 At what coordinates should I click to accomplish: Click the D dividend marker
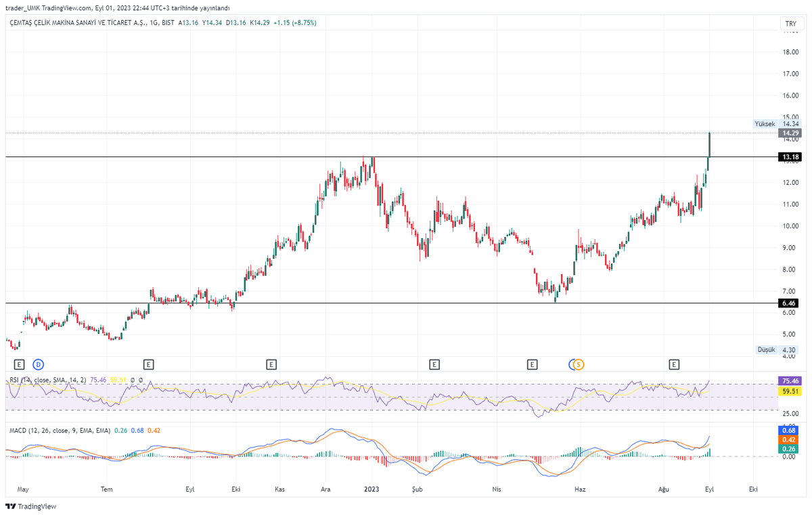[x=38, y=364]
